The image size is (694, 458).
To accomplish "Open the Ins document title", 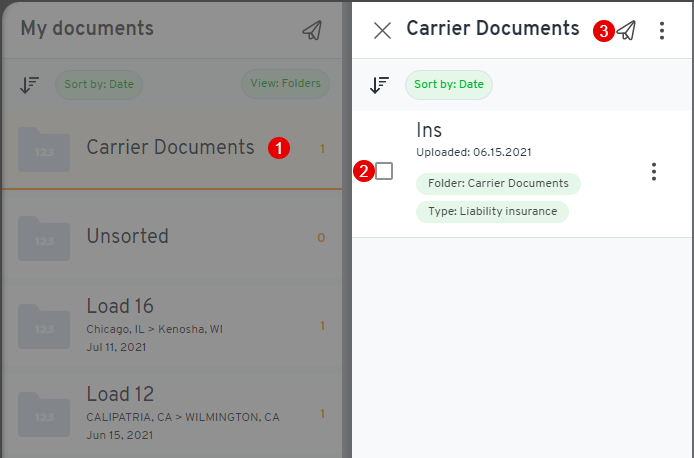I will point(429,130).
